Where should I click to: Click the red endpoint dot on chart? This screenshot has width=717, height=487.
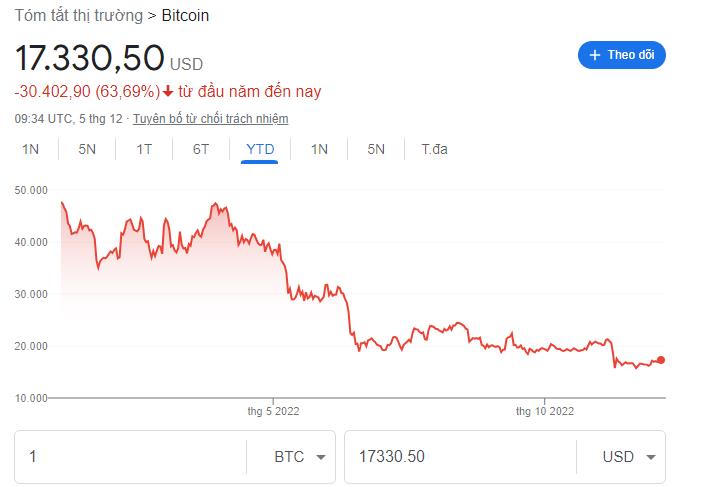(660, 360)
